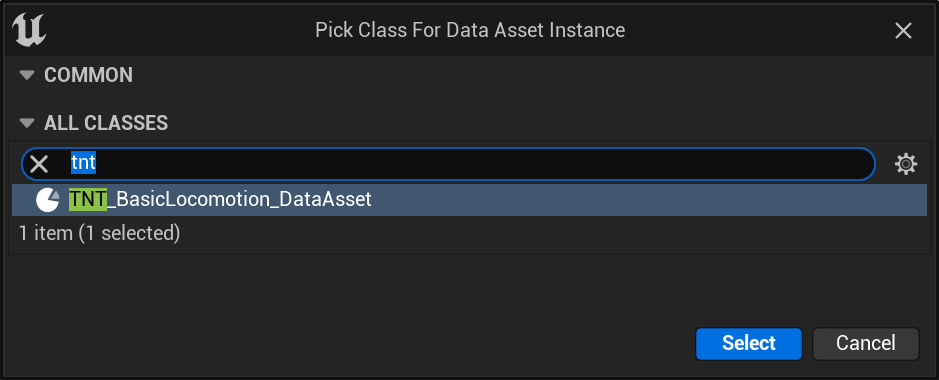Screen dimensions: 939x380
Task: Clear the class search with the X icon
Action: coord(39,164)
